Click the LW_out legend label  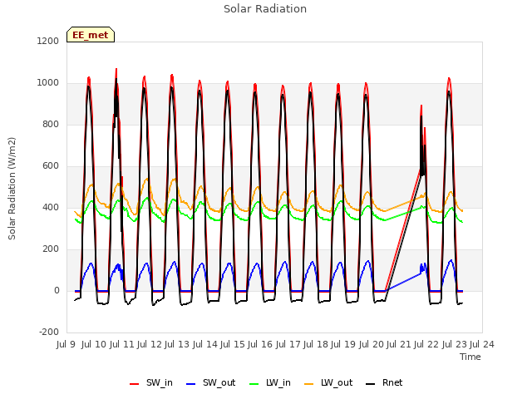point(337,382)
